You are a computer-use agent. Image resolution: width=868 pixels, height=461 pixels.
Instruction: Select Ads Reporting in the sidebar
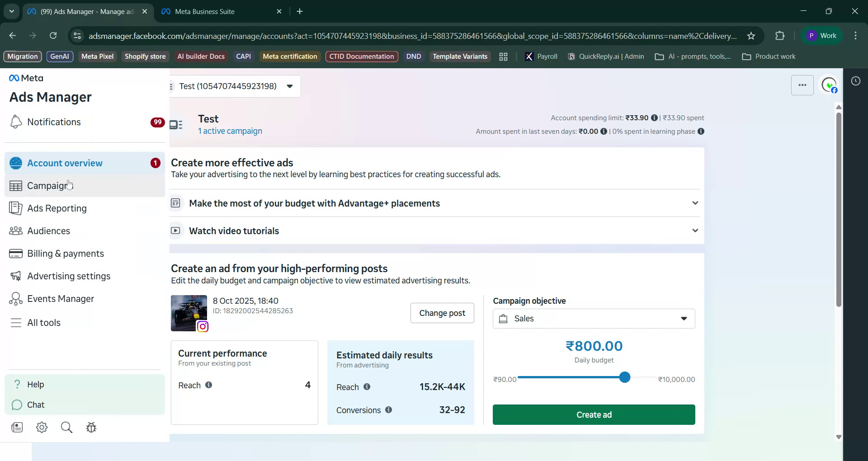click(x=57, y=208)
